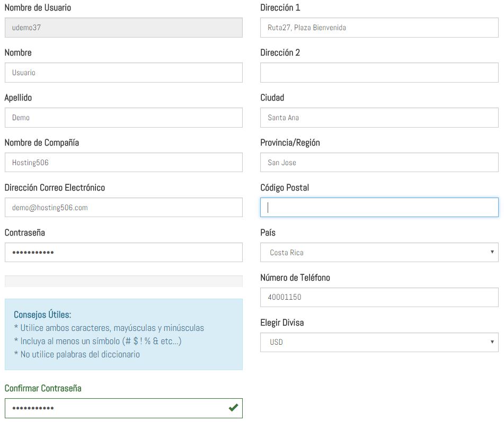Click the Dirección 1 address field
Screen dimensions: 504x422
click(379, 28)
